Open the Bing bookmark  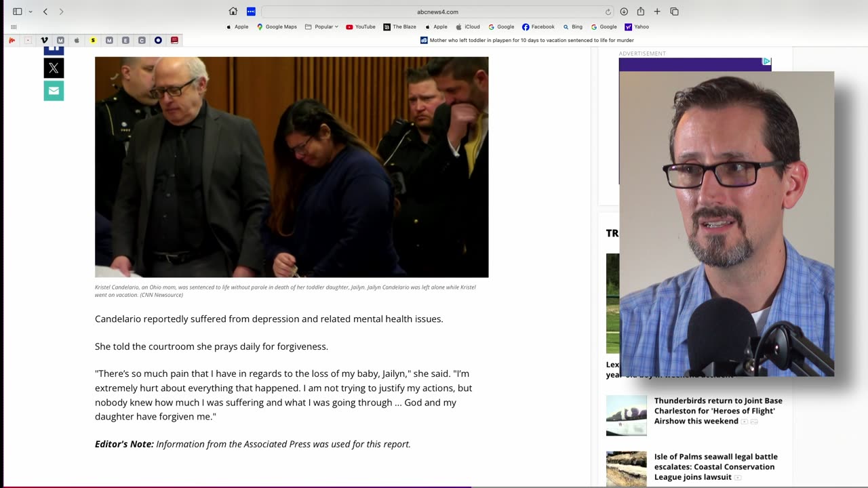(x=572, y=27)
